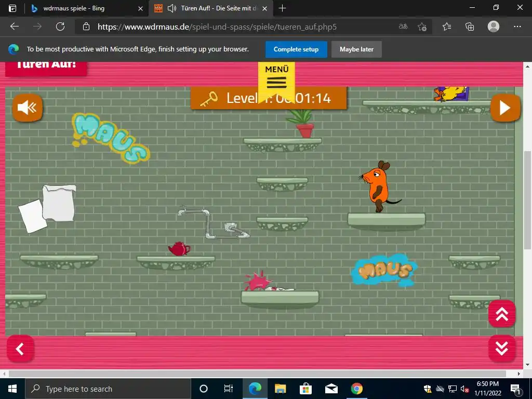The width and height of the screenshot is (532, 399).
Task: Click the scrollbar up arrow
Action: tap(527, 66)
